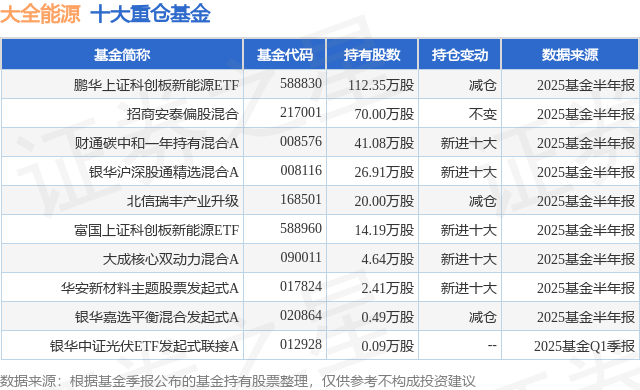Viewport: 640px width, 390px height.
Task: Select fund name 华安新材料主题股票发起式A
Action: coord(150,288)
